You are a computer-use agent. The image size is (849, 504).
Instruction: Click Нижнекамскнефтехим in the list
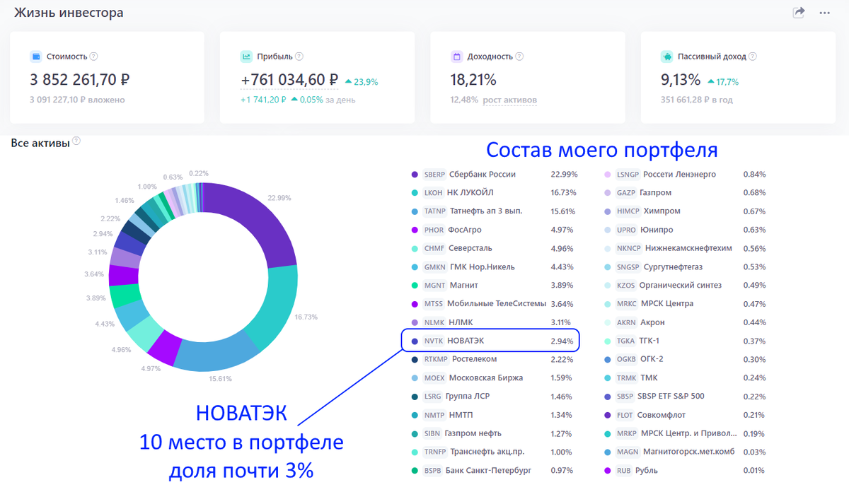(688, 249)
